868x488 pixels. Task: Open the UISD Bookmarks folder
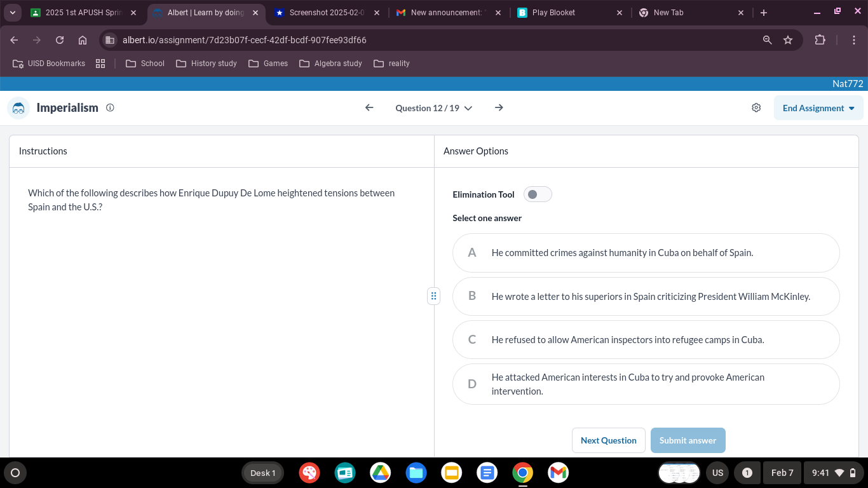coord(49,64)
